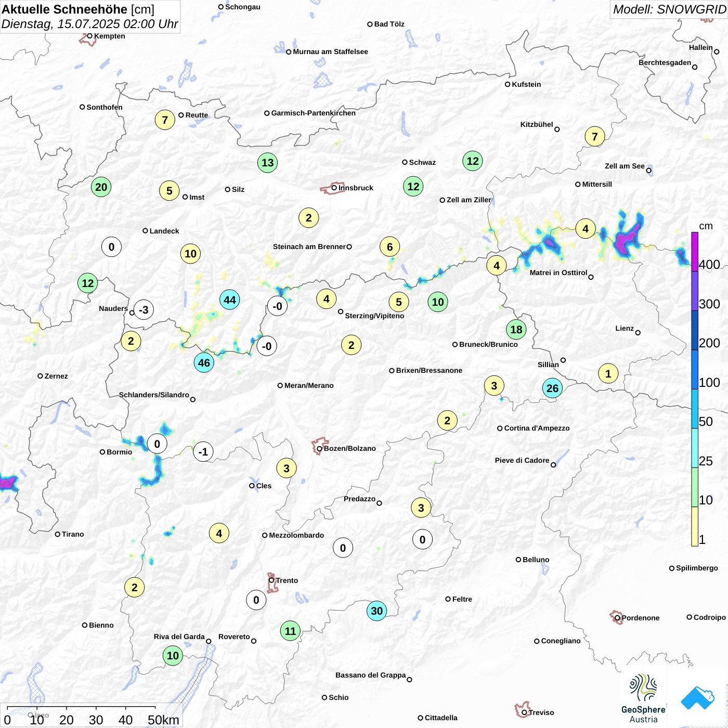The height and width of the screenshot is (728, 728).
Task: Click the Cortina d'Ampezzo label
Action: click(x=537, y=428)
